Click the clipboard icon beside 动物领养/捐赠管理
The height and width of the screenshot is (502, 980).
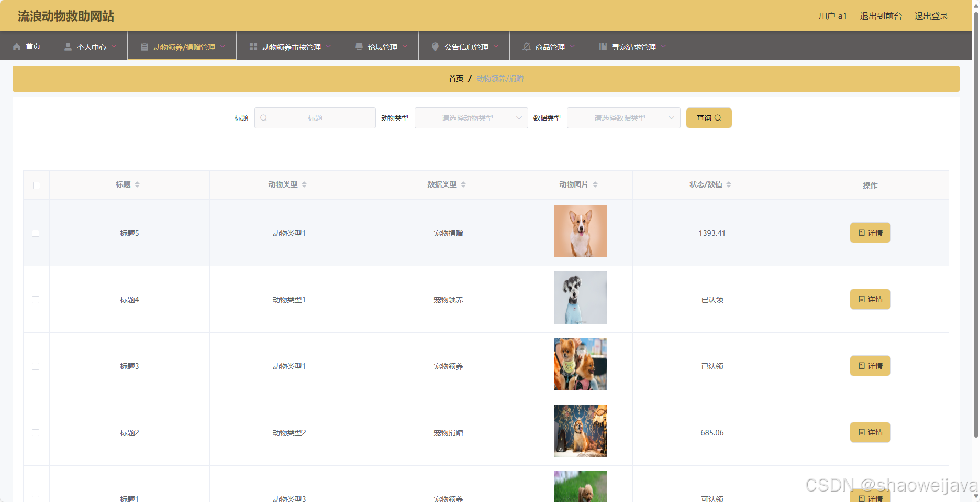[x=144, y=47]
